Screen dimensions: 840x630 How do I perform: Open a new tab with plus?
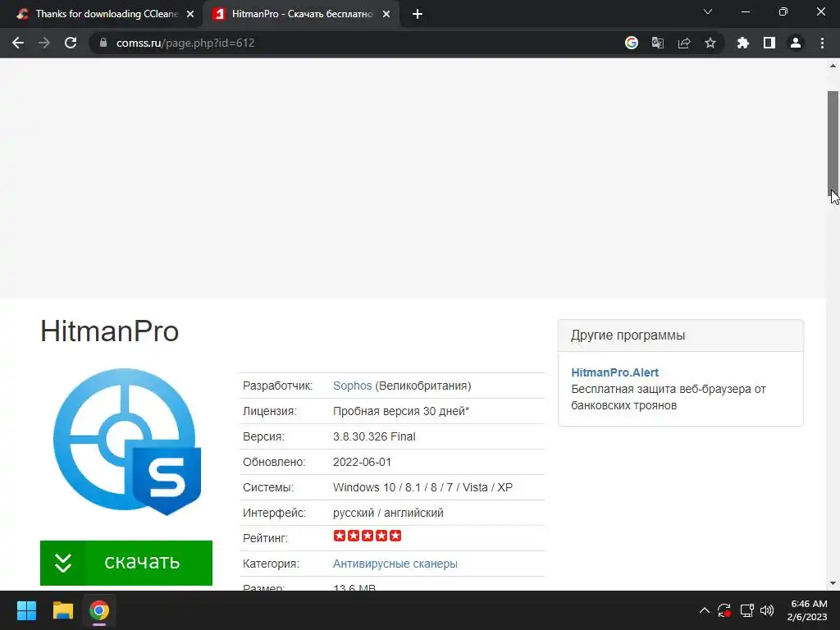click(418, 15)
